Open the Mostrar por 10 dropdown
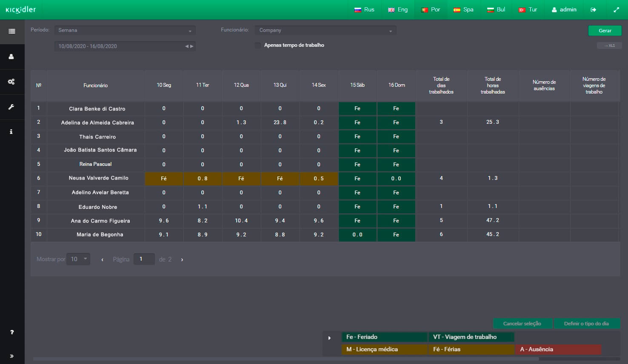 [80, 259]
